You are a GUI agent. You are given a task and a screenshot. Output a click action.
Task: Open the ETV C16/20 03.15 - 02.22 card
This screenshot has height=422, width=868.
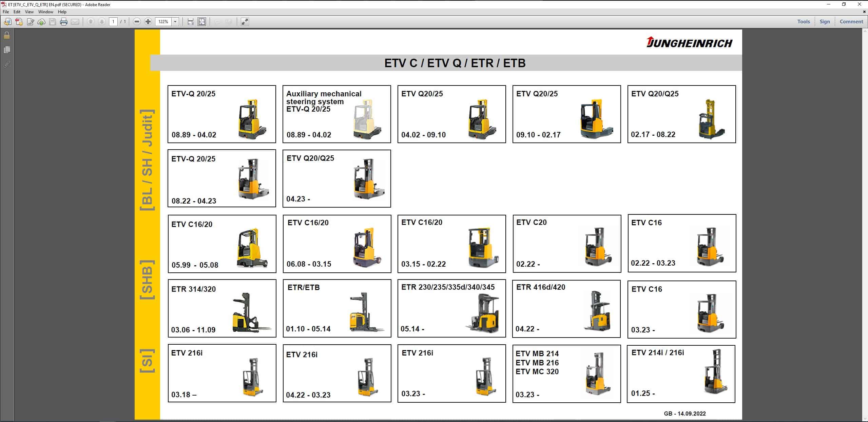pyautogui.click(x=451, y=244)
